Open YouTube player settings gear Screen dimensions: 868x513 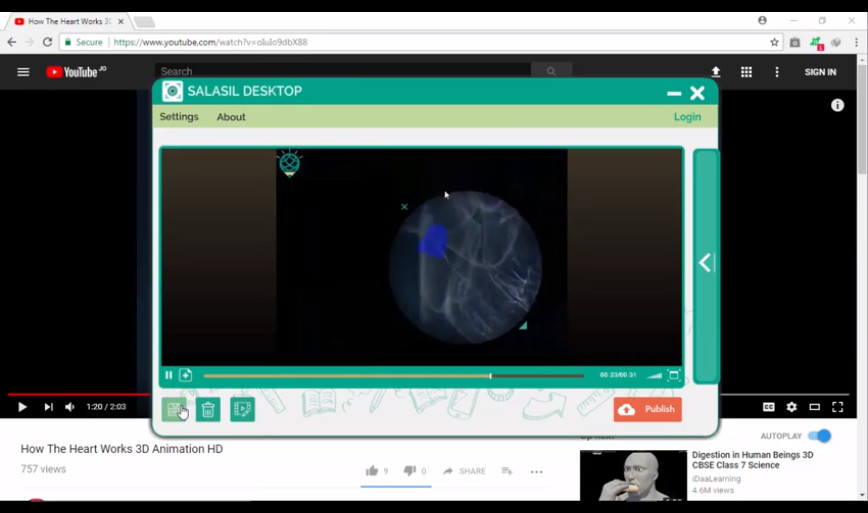click(792, 407)
